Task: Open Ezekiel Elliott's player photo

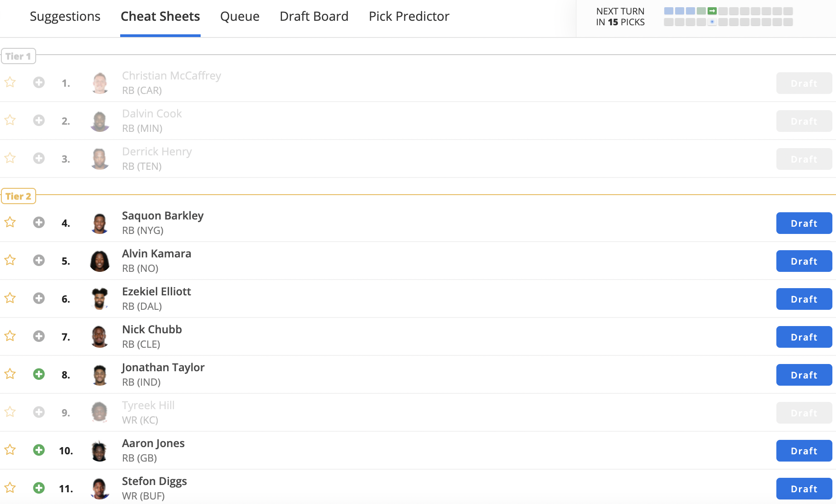Action: 99,299
